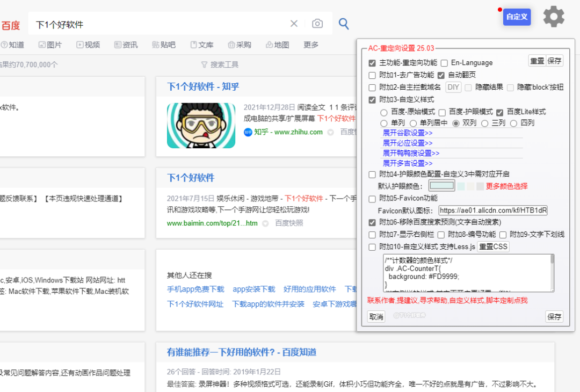Select the 三列 layout radio button

[x=485, y=123]
